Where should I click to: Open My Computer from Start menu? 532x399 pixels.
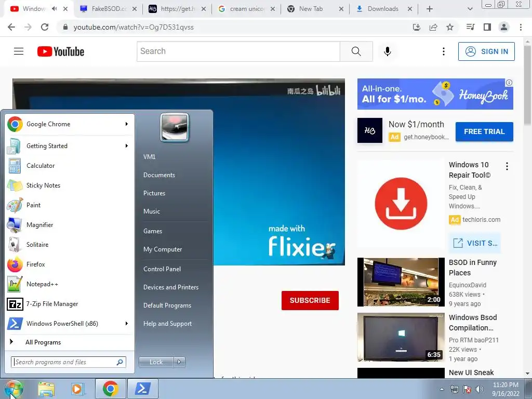point(163,249)
